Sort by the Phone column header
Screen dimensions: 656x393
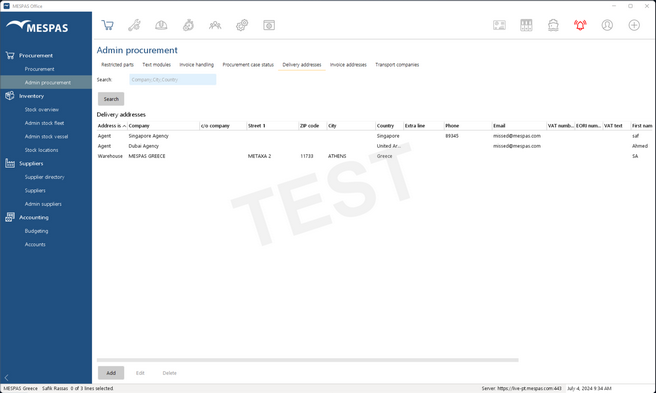point(468,126)
